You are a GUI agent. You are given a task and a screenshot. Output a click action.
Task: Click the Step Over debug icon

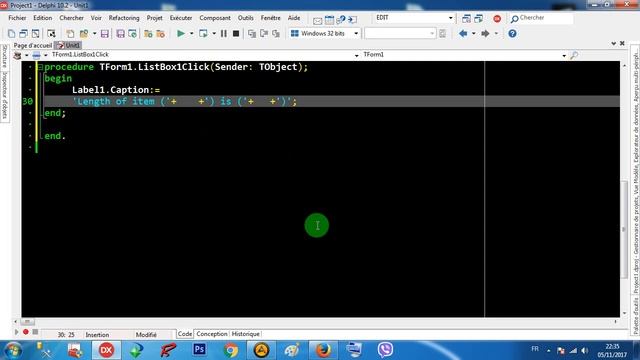pyautogui.click(x=264, y=34)
